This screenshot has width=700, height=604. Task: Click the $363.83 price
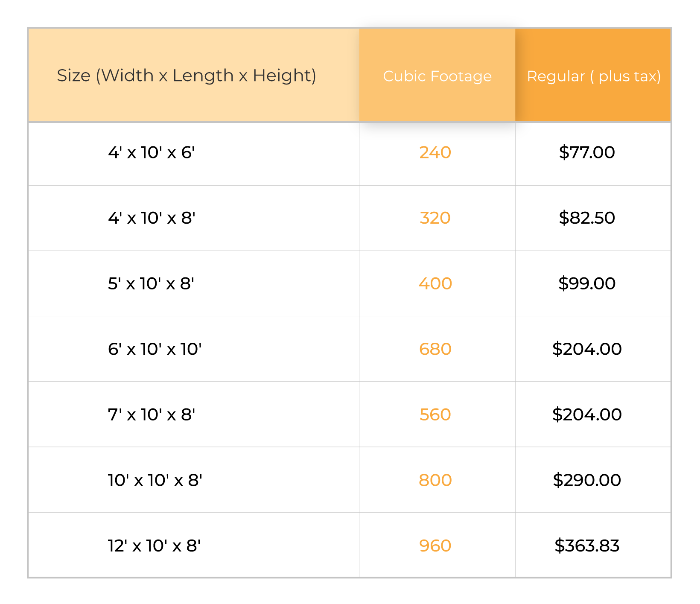[x=587, y=546]
